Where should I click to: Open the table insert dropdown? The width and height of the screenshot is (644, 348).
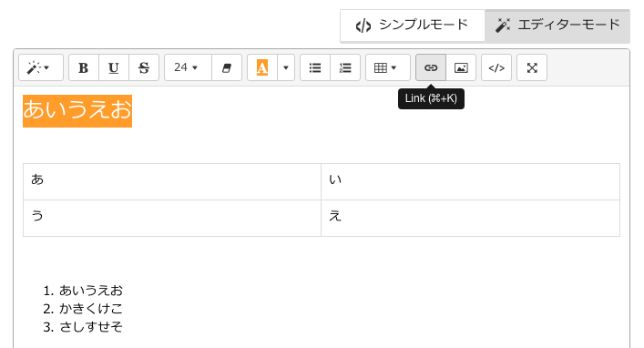[x=388, y=67]
